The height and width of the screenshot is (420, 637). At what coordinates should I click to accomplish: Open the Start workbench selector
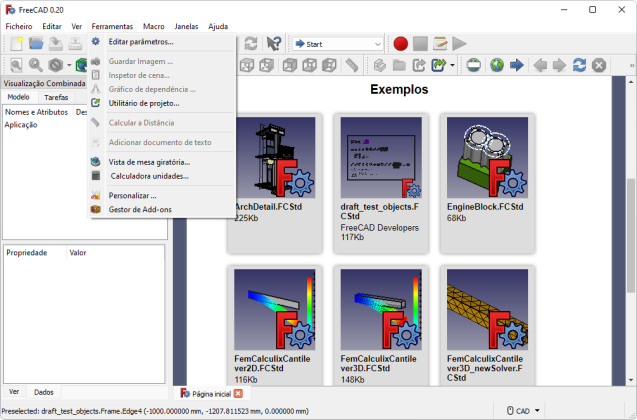point(338,44)
